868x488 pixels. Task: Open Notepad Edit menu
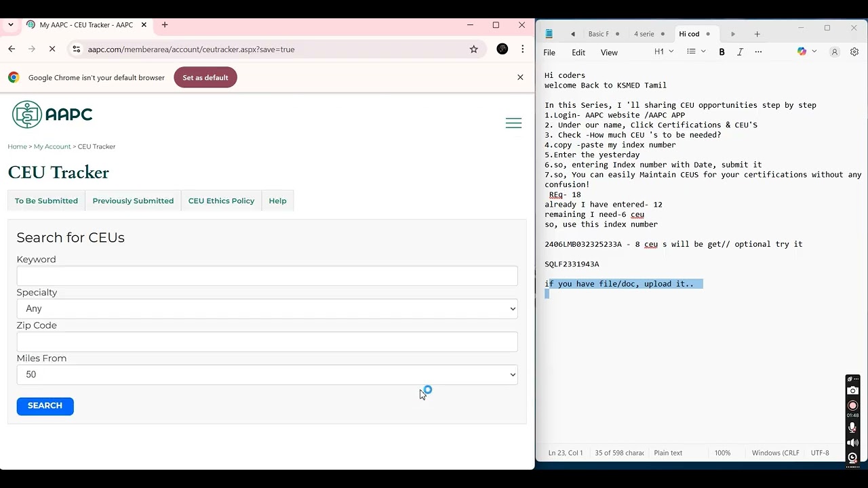pyautogui.click(x=578, y=52)
